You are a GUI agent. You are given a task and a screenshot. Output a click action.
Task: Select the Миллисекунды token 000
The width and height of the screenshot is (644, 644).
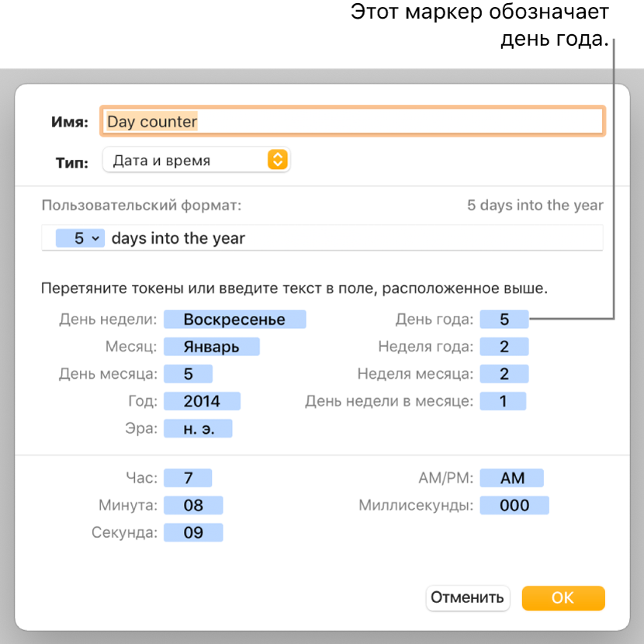514,505
